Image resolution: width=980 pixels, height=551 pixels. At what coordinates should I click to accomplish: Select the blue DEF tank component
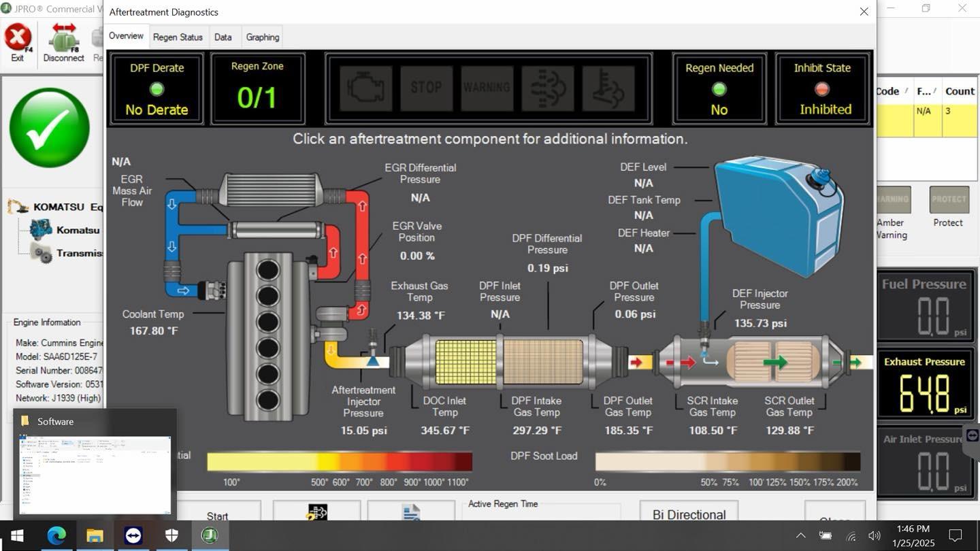[x=778, y=214]
